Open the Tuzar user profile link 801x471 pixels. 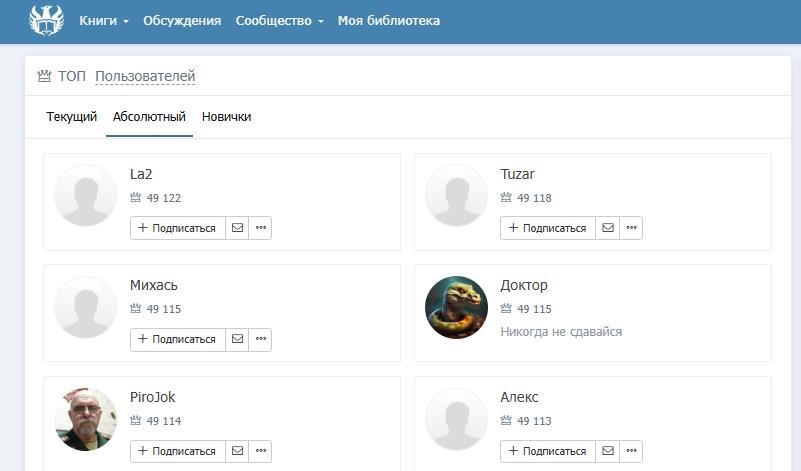tap(517, 174)
